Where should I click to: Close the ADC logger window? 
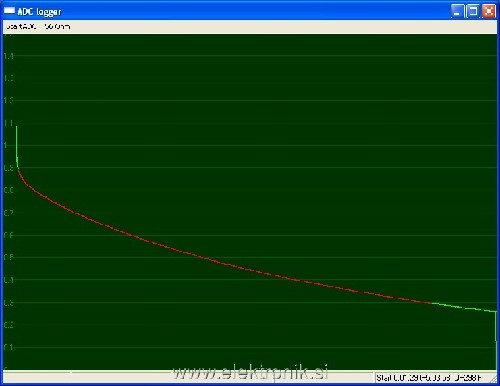click(x=489, y=11)
